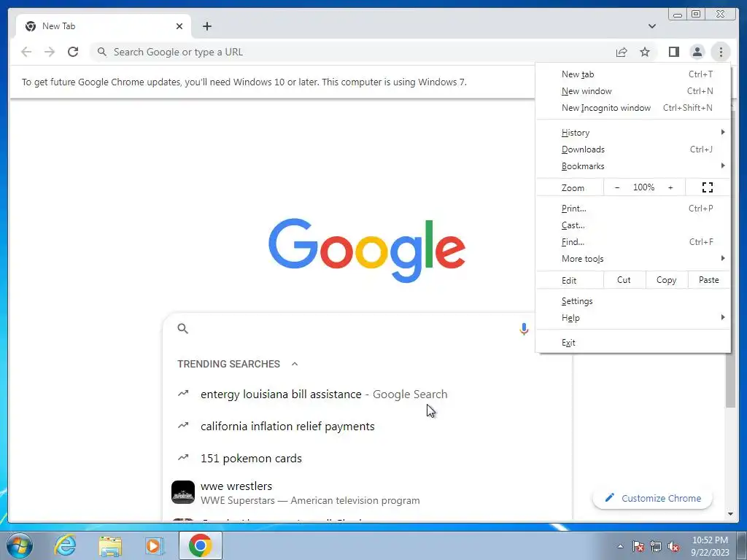
Task: Click the WWE wrestlers thumbnail image
Action: point(183,492)
